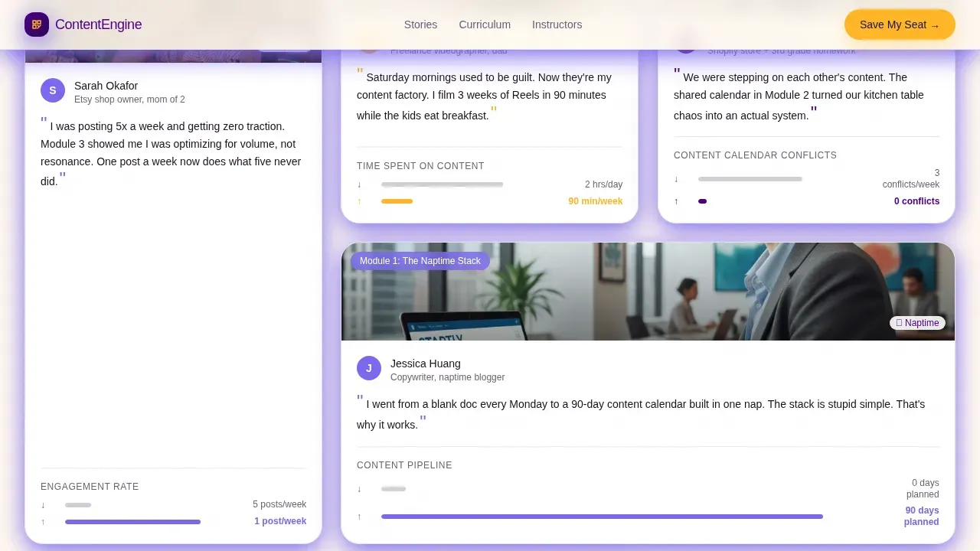The height and width of the screenshot is (551, 980).
Task: Click Jessica Huang's J avatar
Action: coord(369,368)
